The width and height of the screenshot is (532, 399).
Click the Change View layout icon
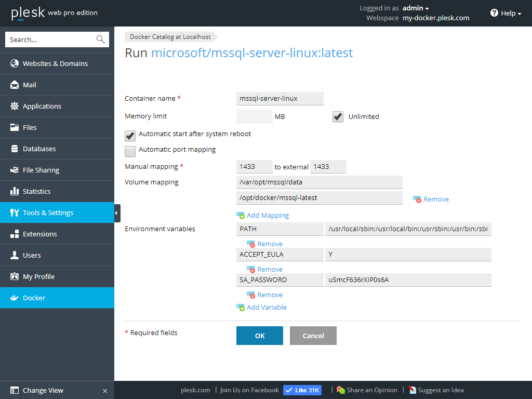pyautogui.click(x=14, y=390)
